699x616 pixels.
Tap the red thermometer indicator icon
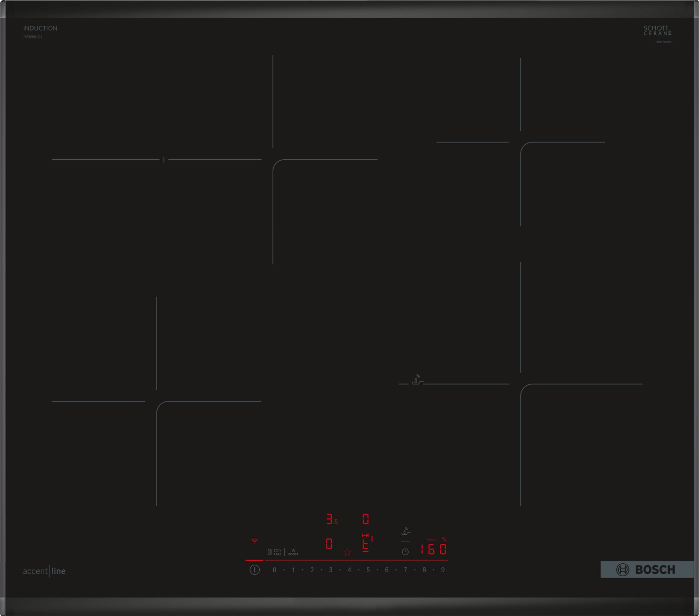point(373,539)
